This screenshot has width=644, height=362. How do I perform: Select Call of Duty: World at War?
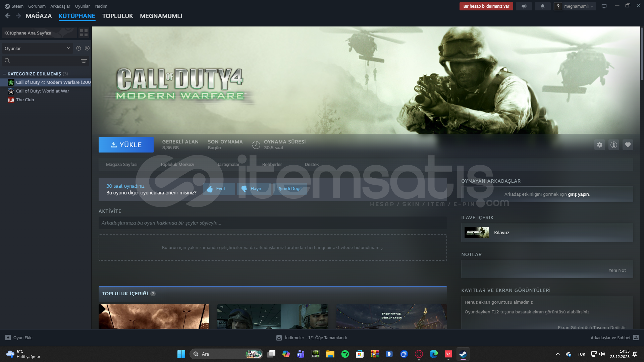(42, 91)
